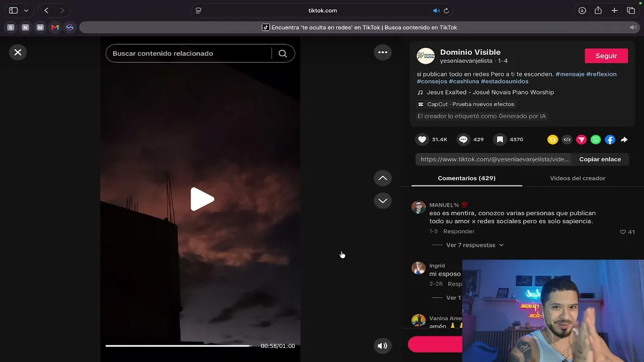Viewport: 644px width, 362px height.
Task: Open a new Safari tab
Action: pyautogui.click(x=614, y=11)
